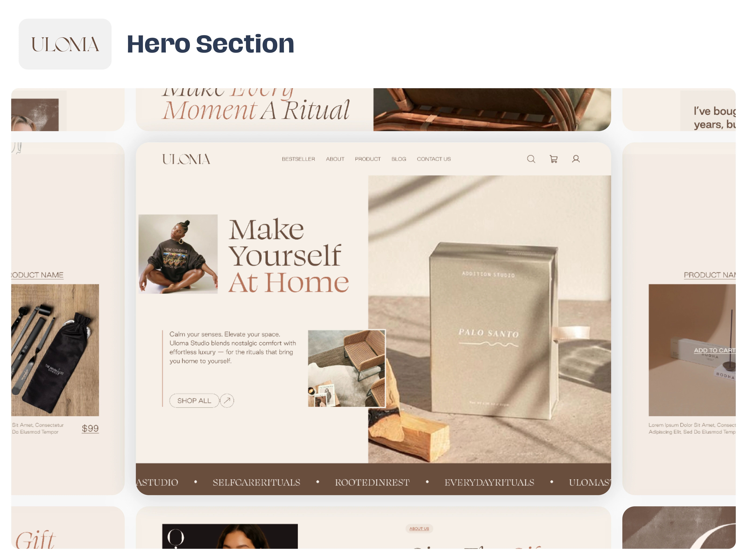This screenshot has height=560, width=747.
Task: Open the rattan chair interior thumbnail
Action: 347,368
